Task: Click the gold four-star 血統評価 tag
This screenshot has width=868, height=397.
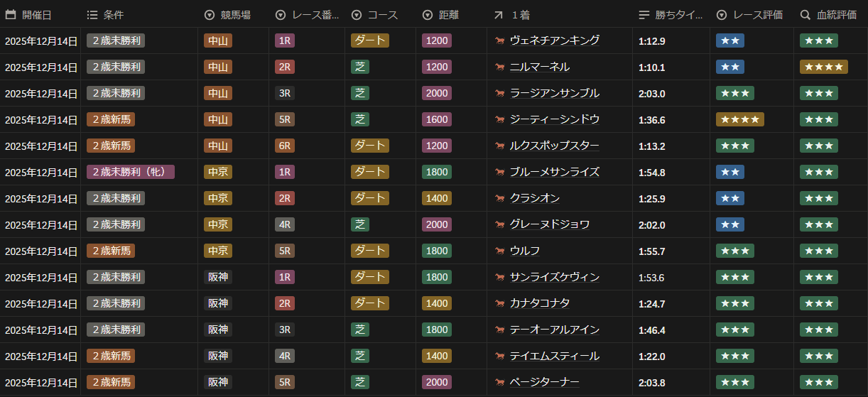Action: click(x=823, y=67)
